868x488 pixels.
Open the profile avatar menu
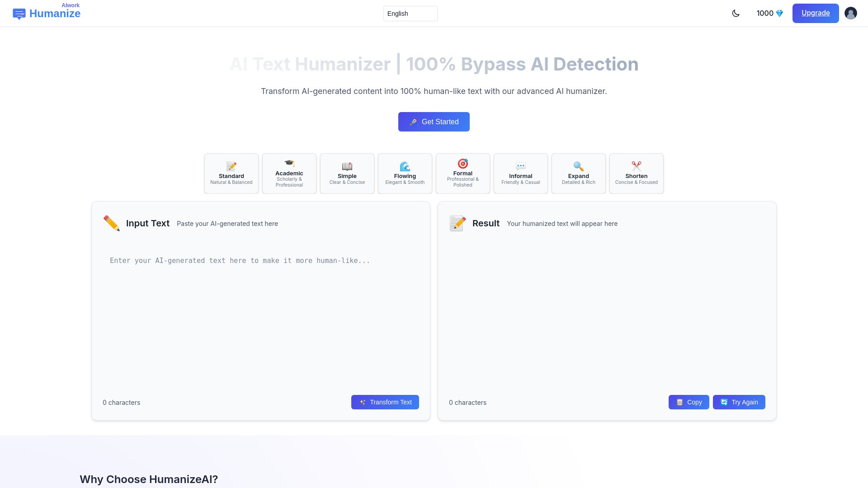pyautogui.click(x=851, y=13)
